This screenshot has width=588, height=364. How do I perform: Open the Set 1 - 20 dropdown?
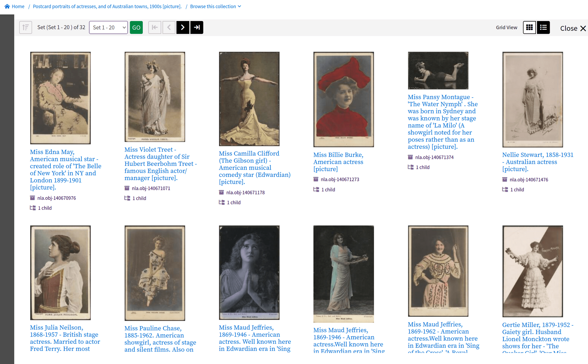108,28
